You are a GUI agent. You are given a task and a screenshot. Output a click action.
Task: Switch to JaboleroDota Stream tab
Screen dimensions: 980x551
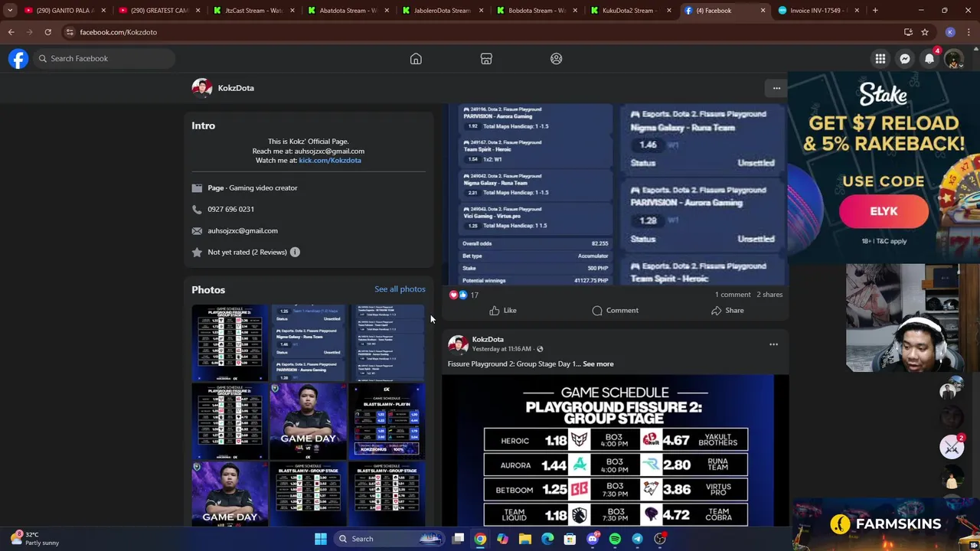(x=442, y=11)
